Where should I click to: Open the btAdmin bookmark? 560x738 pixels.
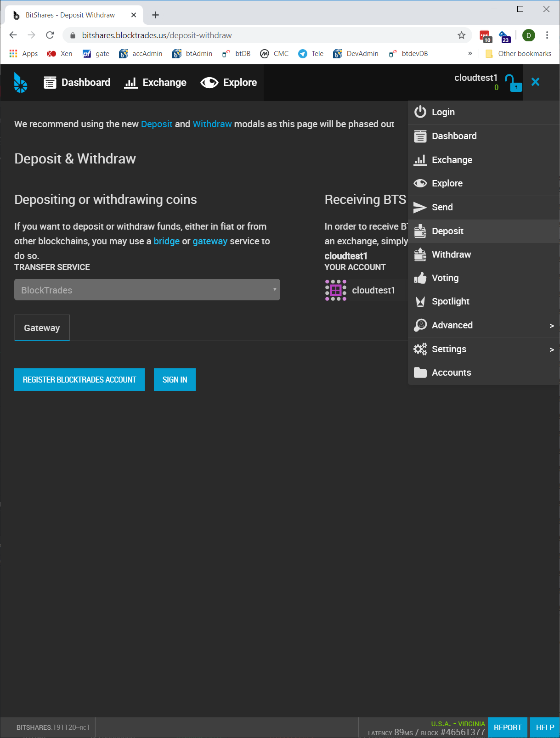click(x=192, y=54)
